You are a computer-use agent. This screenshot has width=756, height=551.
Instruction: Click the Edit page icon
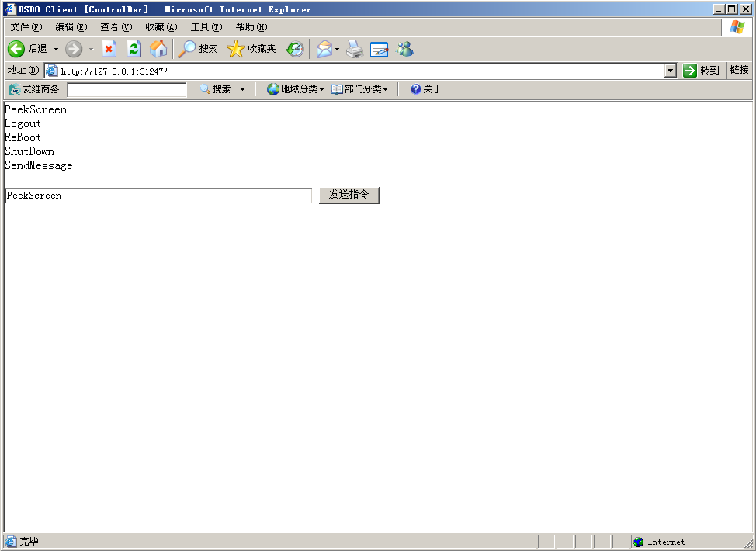point(380,49)
